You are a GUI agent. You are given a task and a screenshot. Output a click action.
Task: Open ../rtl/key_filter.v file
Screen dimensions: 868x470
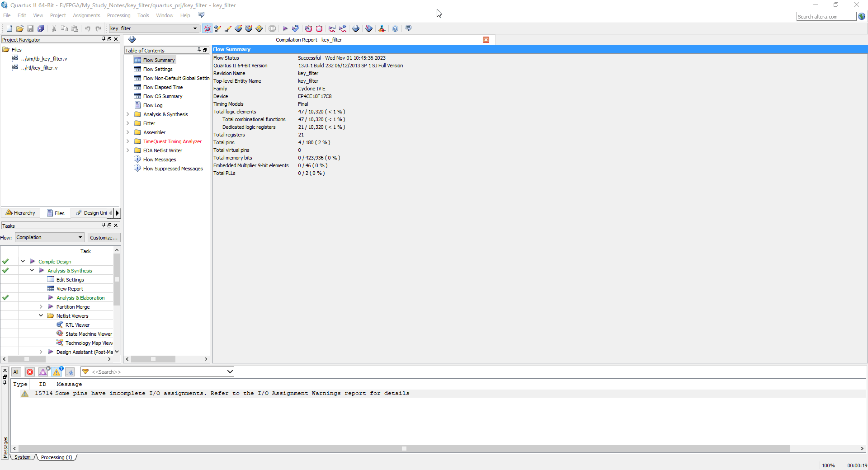pos(39,68)
